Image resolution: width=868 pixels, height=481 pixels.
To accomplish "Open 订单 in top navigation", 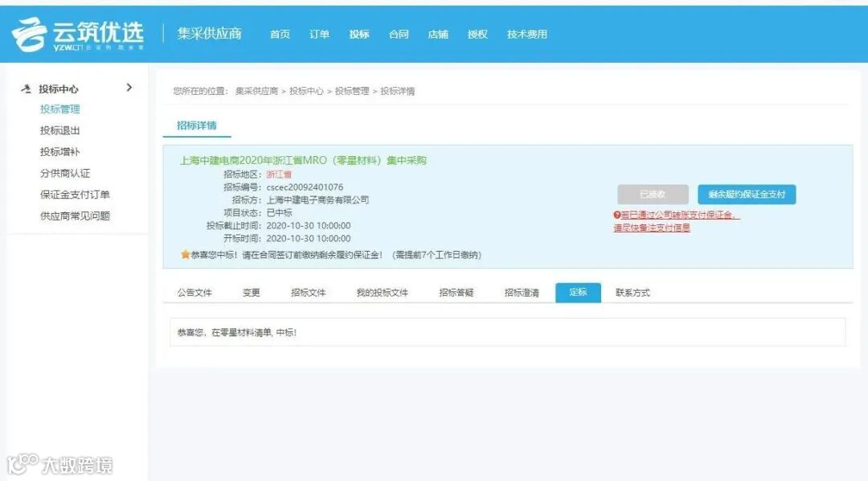I will point(319,35).
